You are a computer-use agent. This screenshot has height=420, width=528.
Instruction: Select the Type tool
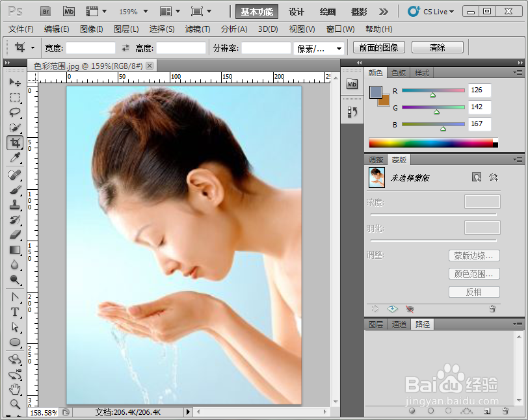(x=16, y=311)
